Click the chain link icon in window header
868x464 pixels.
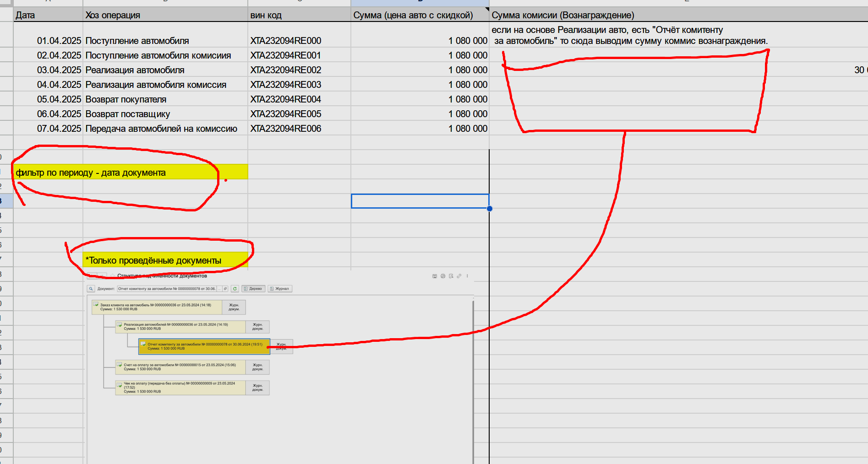(459, 276)
